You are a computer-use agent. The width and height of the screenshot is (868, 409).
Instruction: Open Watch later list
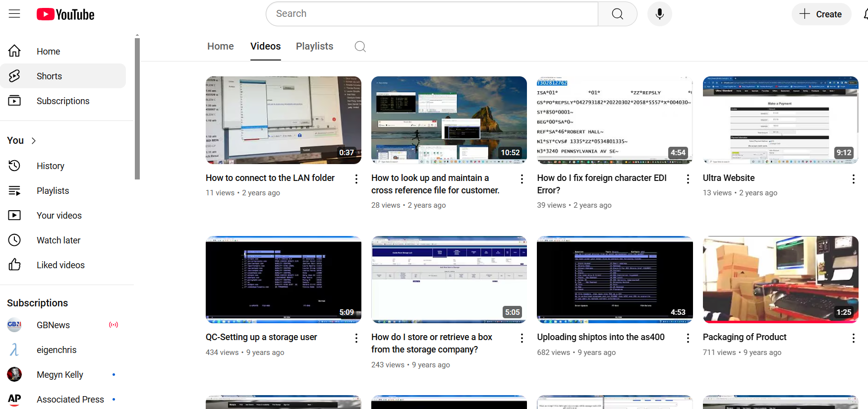58,240
